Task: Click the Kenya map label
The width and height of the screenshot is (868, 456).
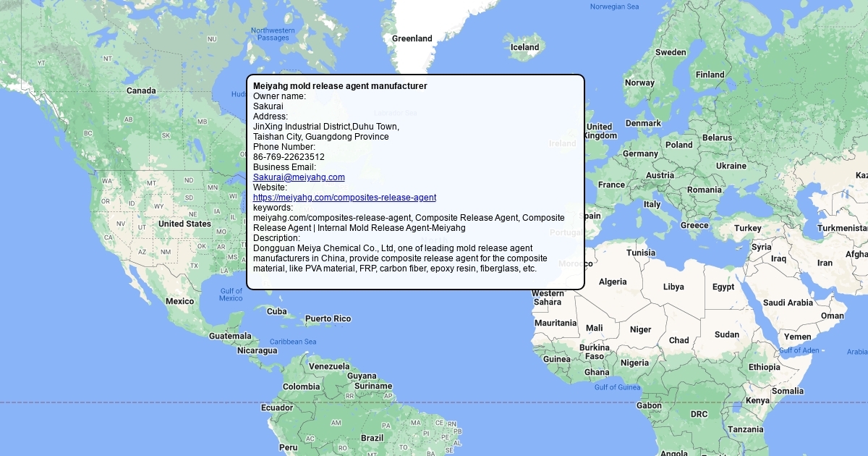Action: pos(757,400)
